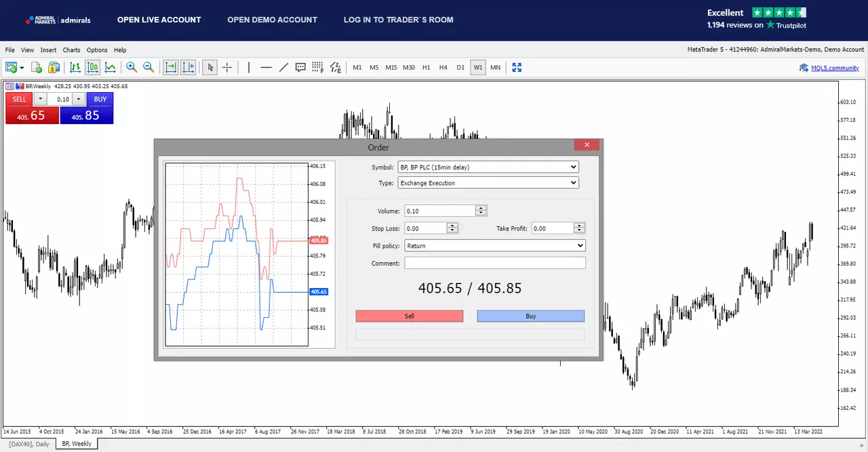Open the market depth dollar icon

[54, 67]
